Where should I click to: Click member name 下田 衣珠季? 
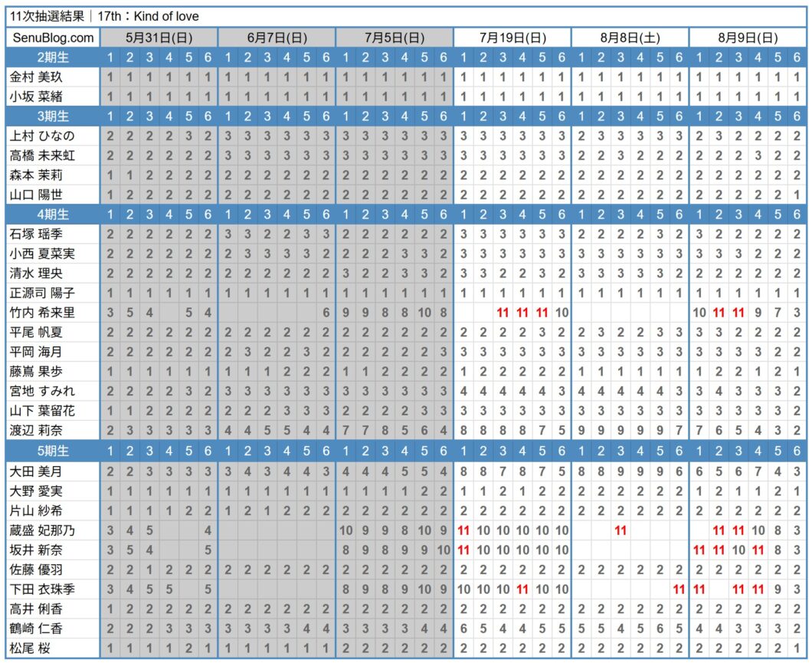point(42,589)
